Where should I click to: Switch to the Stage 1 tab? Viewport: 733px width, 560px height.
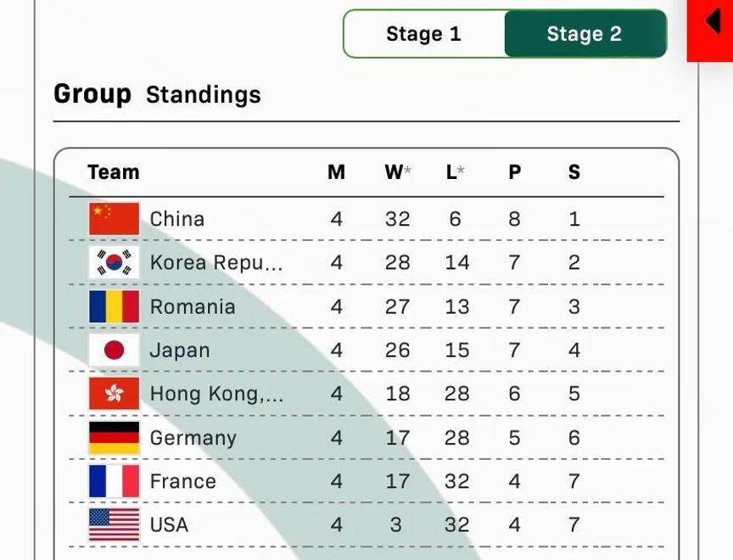tap(423, 34)
